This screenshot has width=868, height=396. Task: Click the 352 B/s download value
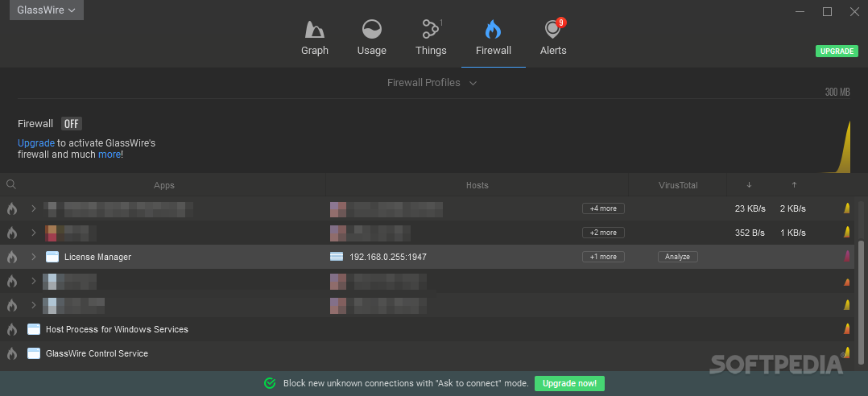pos(750,233)
